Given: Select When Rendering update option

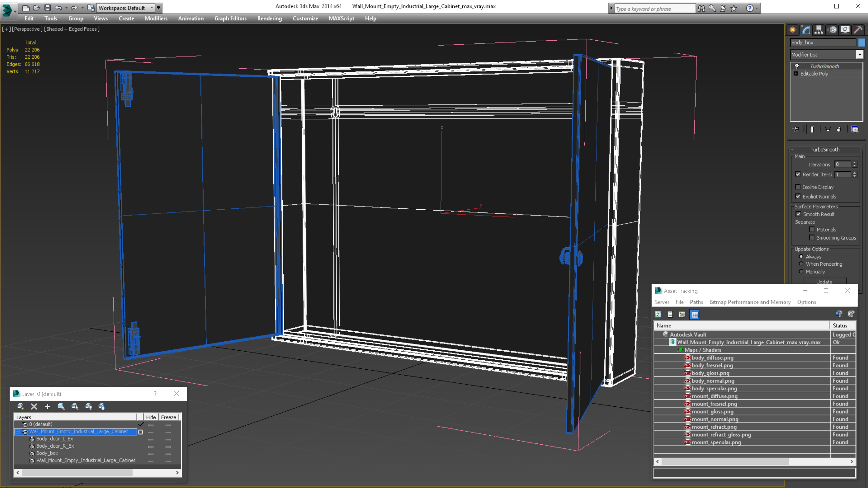Looking at the screenshot, I should click(801, 264).
